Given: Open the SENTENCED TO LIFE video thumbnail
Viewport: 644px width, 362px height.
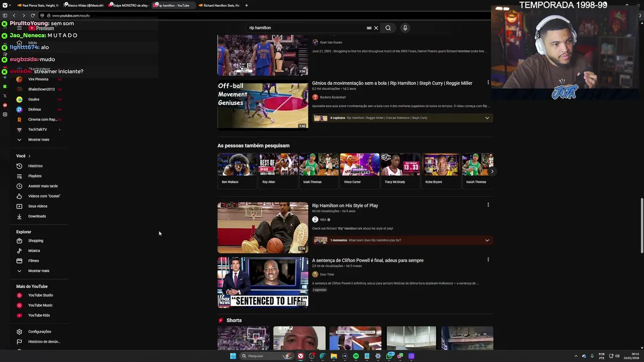Looking at the screenshot, I should coord(263,282).
